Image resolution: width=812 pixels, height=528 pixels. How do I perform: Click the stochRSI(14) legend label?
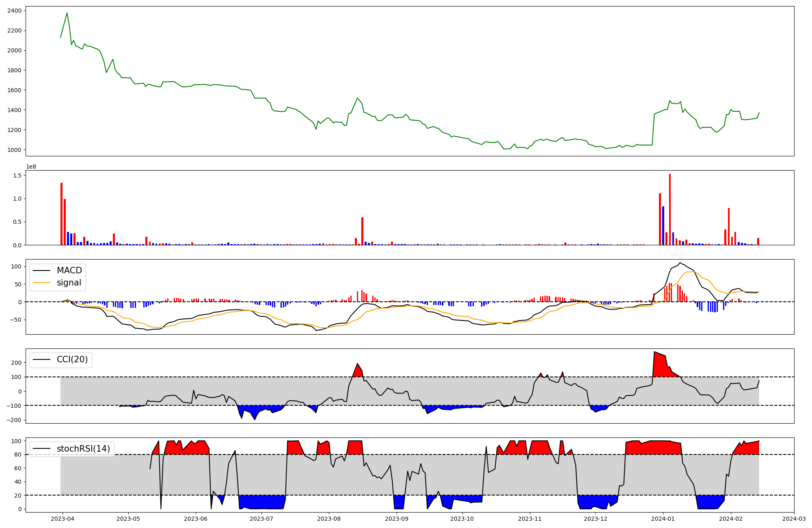[x=83, y=449]
